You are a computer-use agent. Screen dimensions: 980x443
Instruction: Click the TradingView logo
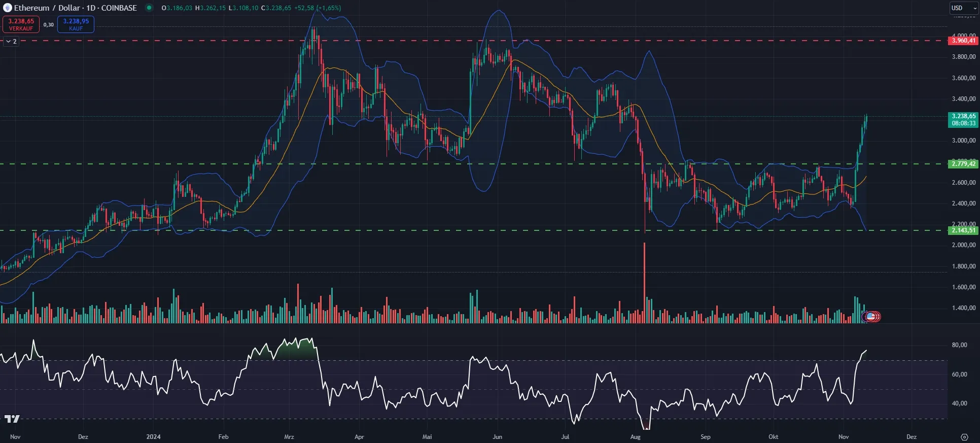click(x=12, y=419)
